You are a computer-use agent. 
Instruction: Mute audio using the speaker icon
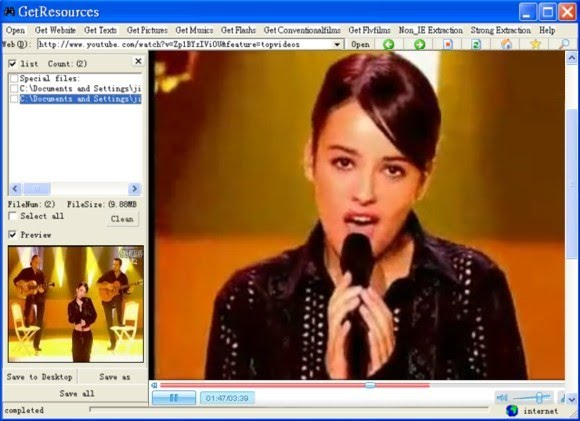click(x=502, y=398)
